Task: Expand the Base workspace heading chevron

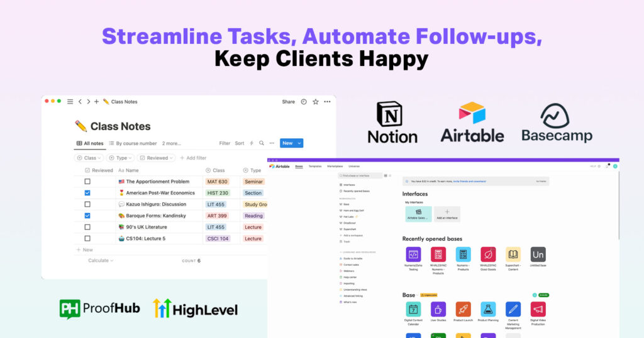Action: [418, 295]
